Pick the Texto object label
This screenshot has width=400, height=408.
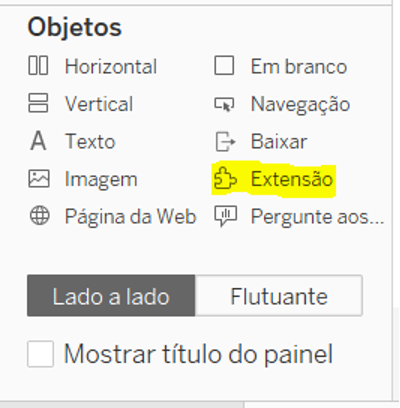[90, 141]
